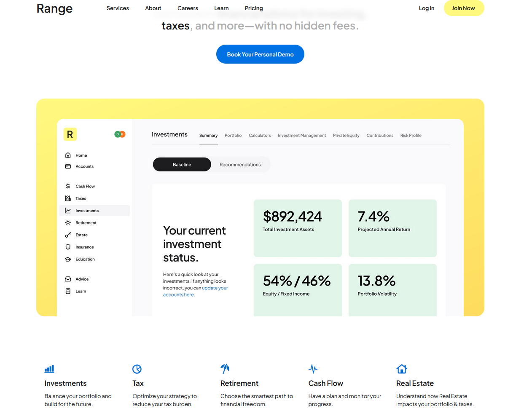Click the Education graduation cap icon
This screenshot has width=532, height=417.
pyautogui.click(x=68, y=259)
